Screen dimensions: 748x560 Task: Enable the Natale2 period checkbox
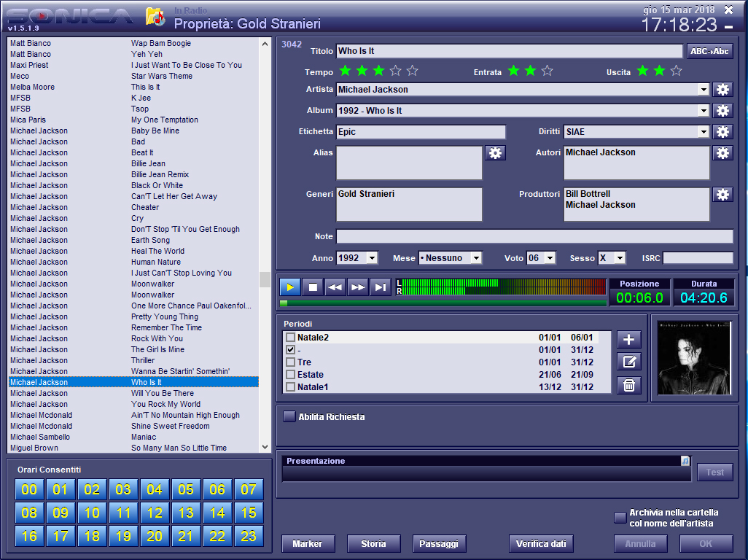(x=290, y=338)
